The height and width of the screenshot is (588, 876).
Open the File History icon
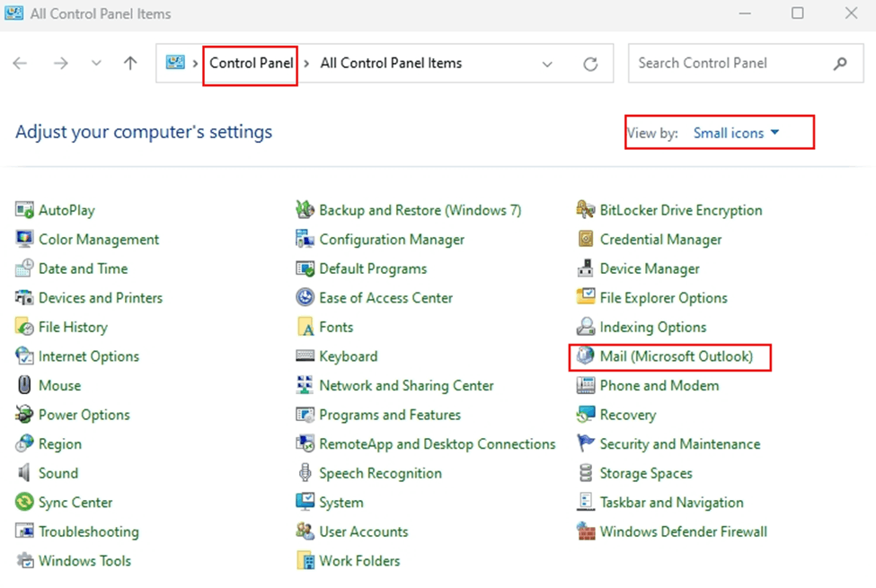coord(24,328)
